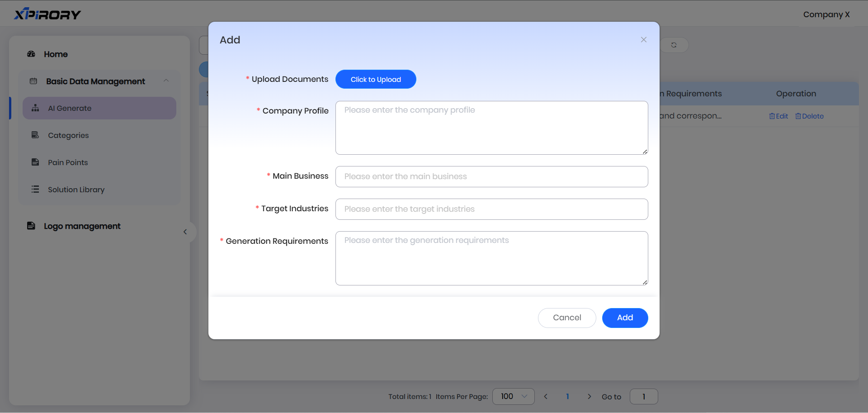Focus the Company Profile text area
Image resolution: width=868 pixels, height=413 pixels.
point(491,128)
